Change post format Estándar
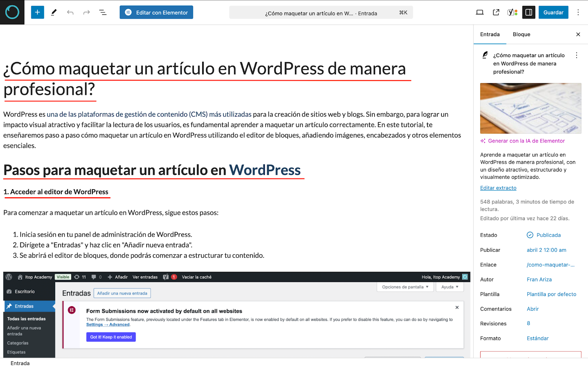 (537, 338)
